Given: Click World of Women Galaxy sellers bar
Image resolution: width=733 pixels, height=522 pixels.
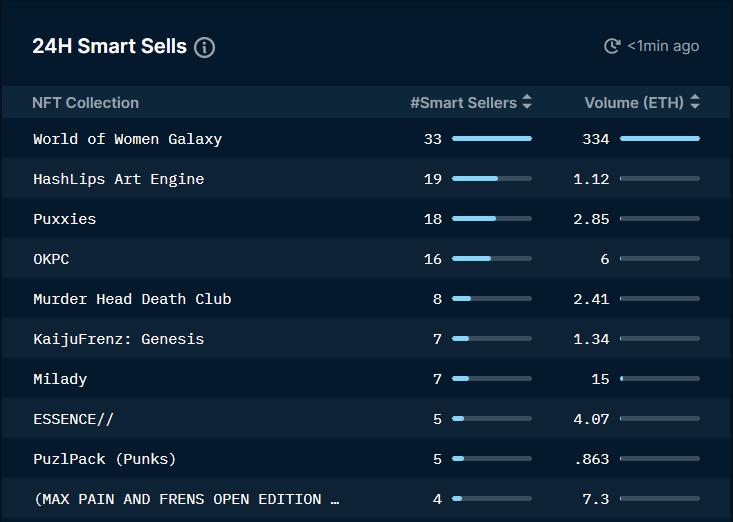Looking at the screenshot, I should [x=492, y=139].
